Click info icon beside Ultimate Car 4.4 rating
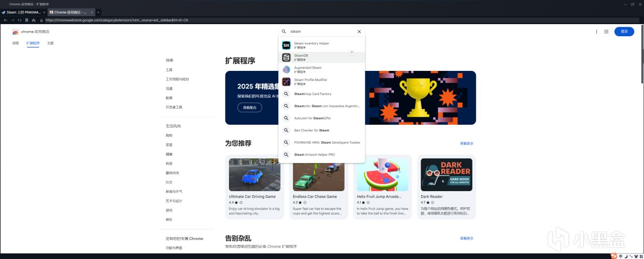This screenshot has height=259, width=644. pyautogui.click(x=241, y=203)
